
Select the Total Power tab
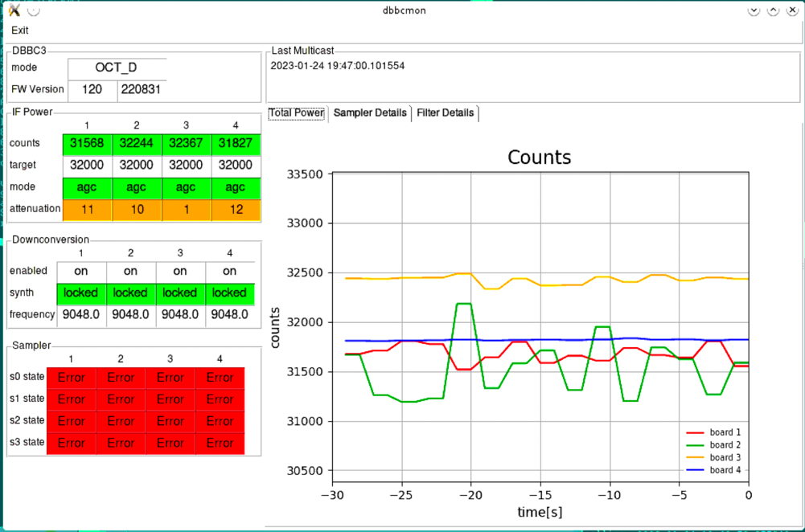tap(296, 113)
